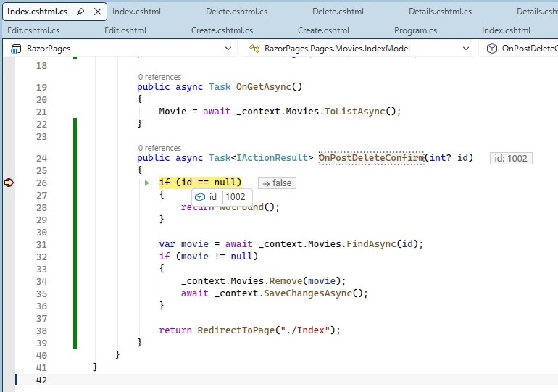Image resolution: width=558 pixels, height=392 pixels.
Task: Click the "./Index" string literal
Action: click(305, 330)
